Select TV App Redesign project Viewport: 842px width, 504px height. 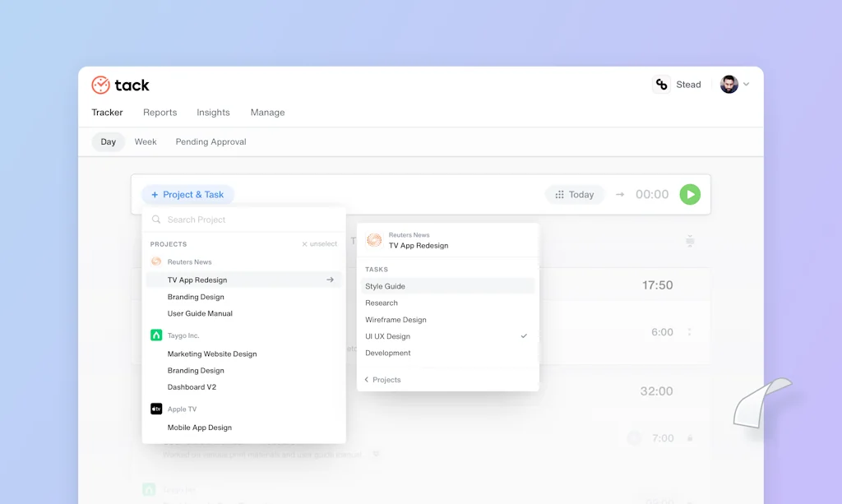[x=243, y=280]
